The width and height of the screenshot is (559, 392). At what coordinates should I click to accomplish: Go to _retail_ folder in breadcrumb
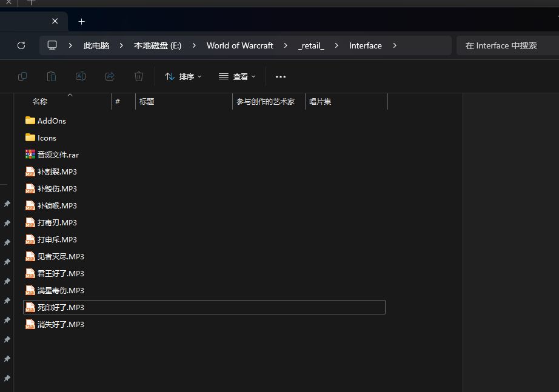[x=311, y=45]
